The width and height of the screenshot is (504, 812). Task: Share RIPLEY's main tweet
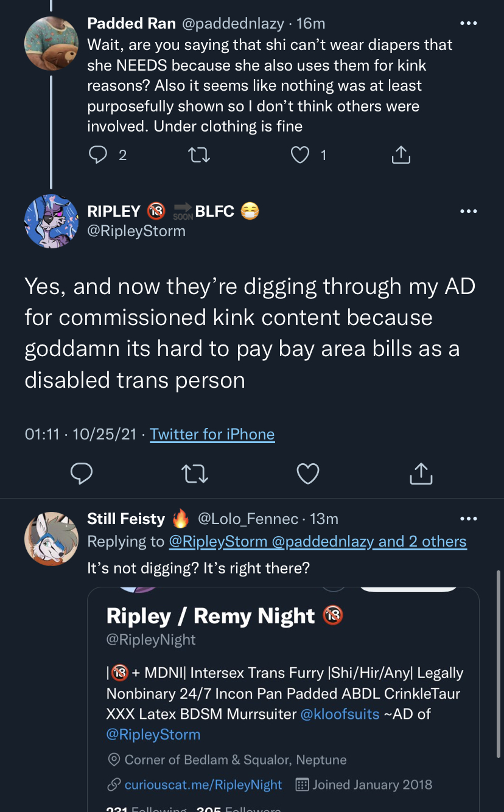pyautogui.click(x=421, y=472)
